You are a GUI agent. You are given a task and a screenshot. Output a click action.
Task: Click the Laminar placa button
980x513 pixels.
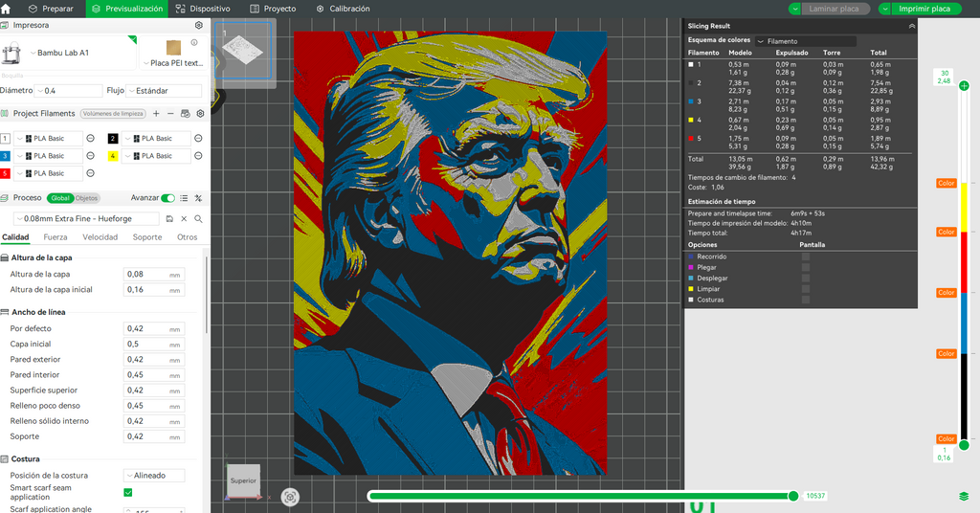pyautogui.click(x=835, y=9)
